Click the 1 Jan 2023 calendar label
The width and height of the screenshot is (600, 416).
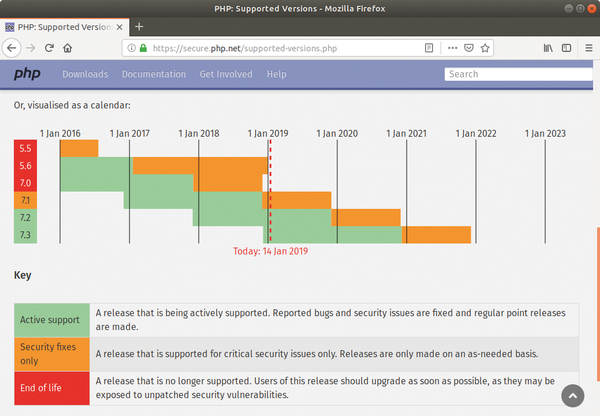pyautogui.click(x=545, y=133)
